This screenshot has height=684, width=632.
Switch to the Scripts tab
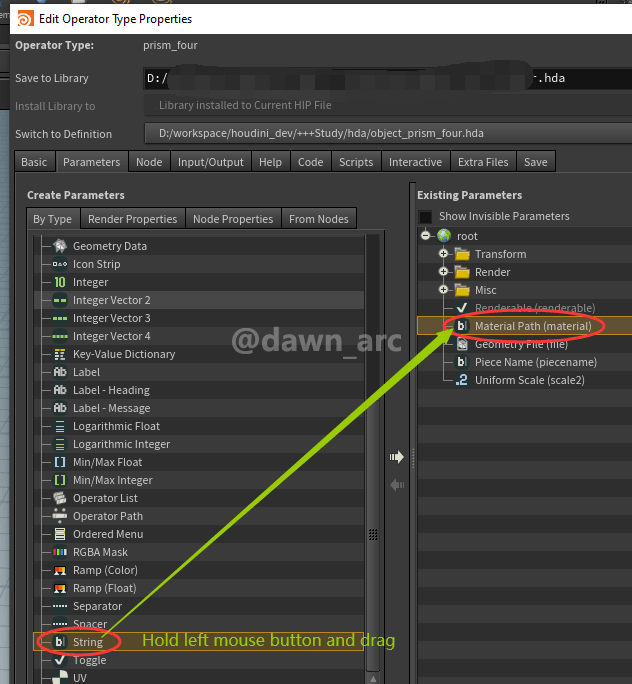(356, 162)
